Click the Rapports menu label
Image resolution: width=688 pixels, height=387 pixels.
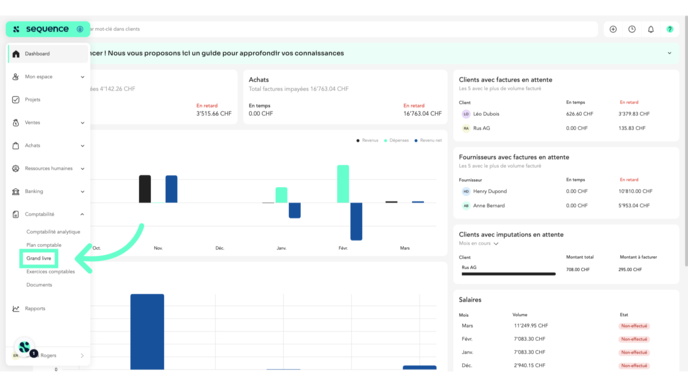(x=35, y=308)
